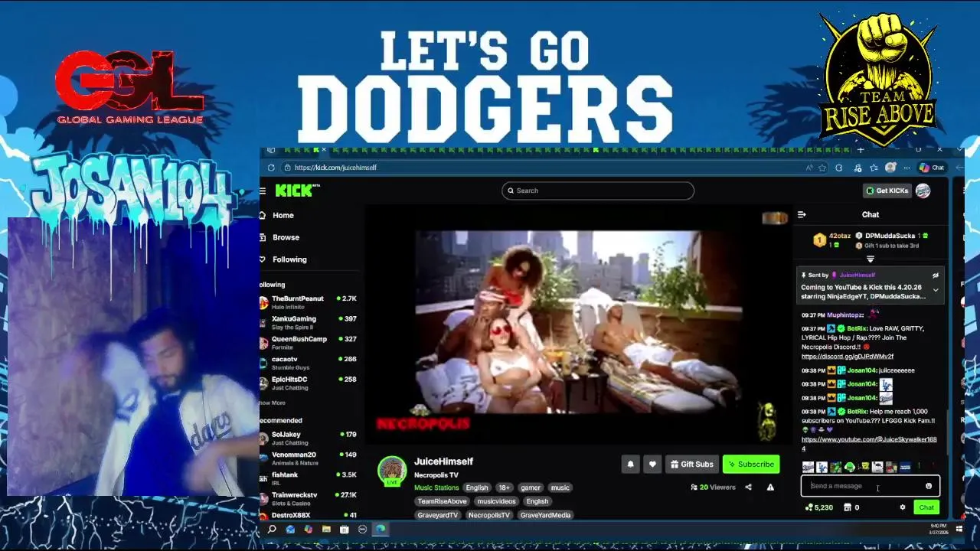Open chat settings gear icon
Image resolution: width=980 pixels, height=551 pixels.
click(x=903, y=507)
